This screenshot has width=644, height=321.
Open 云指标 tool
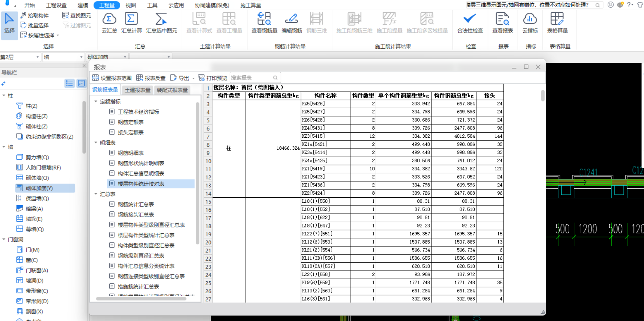click(x=530, y=23)
